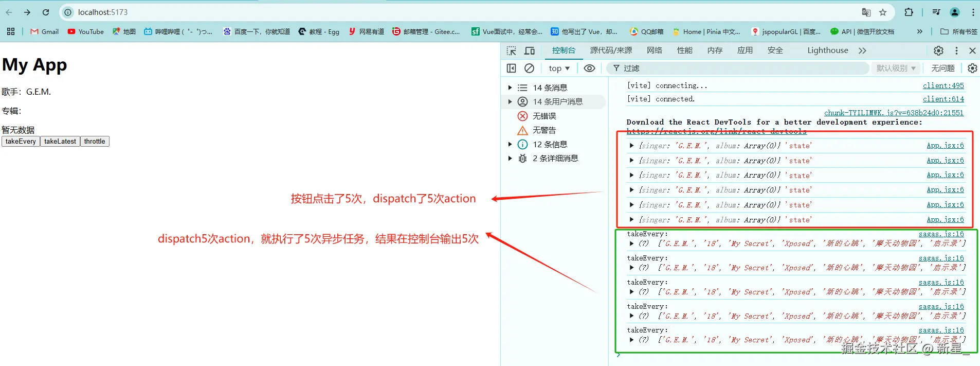Open the Gmail bookmark
980x366 pixels.
click(x=44, y=31)
